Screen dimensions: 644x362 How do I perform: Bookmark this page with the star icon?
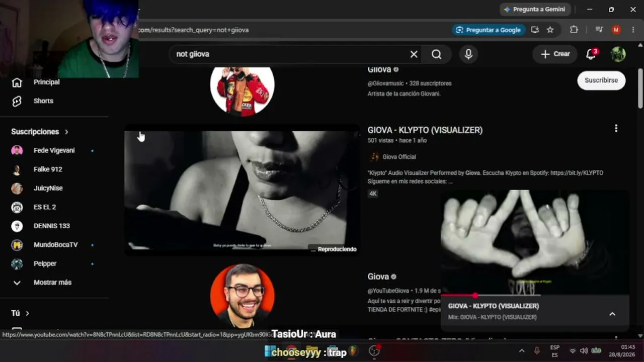550,30
